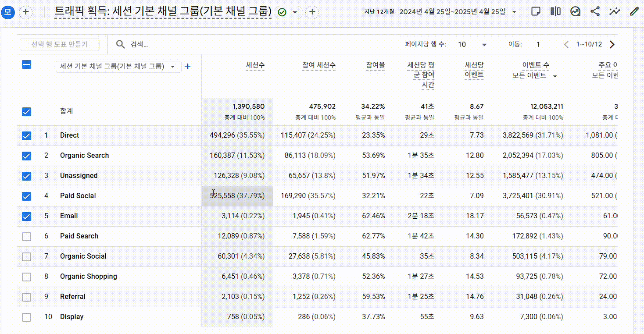This screenshot has height=334, width=644.
Task: Click the 이동 page number field
Action: (539, 44)
